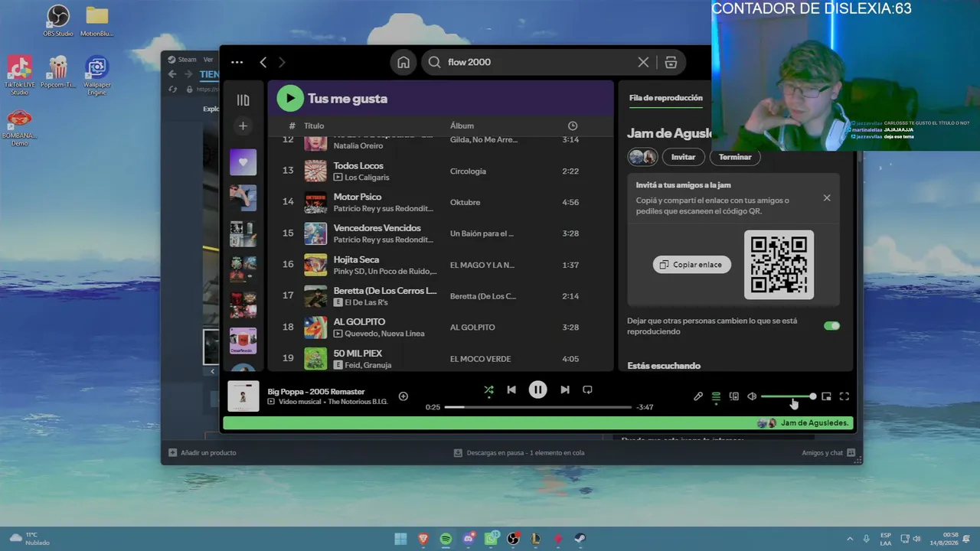Toggle repeat mode
Viewport: 980px width, 551px height.
587,390
